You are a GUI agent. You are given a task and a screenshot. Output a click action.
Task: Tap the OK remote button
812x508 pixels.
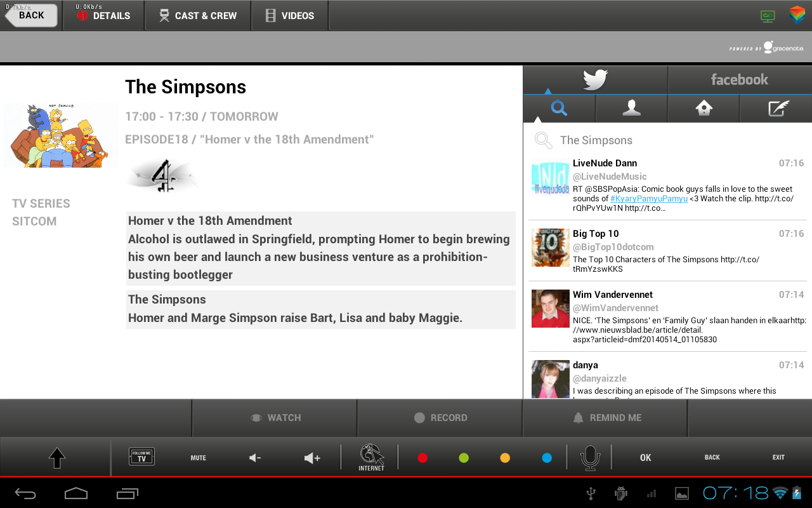pyautogui.click(x=646, y=458)
